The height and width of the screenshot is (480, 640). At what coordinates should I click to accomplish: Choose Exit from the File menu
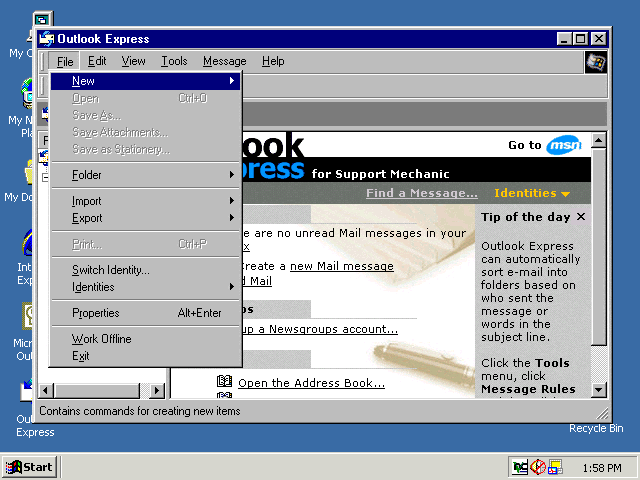pos(145,356)
